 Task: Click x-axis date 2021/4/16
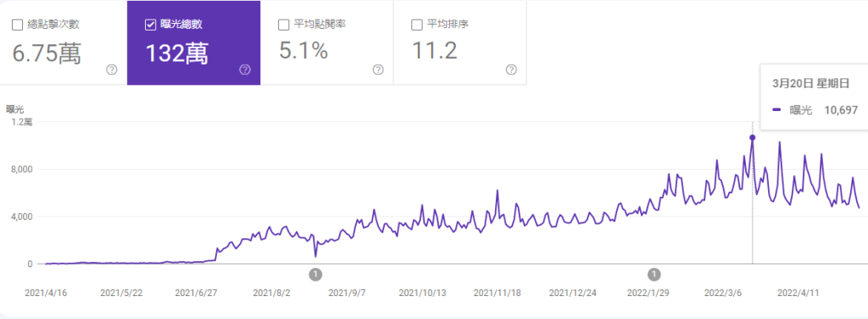point(46,293)
